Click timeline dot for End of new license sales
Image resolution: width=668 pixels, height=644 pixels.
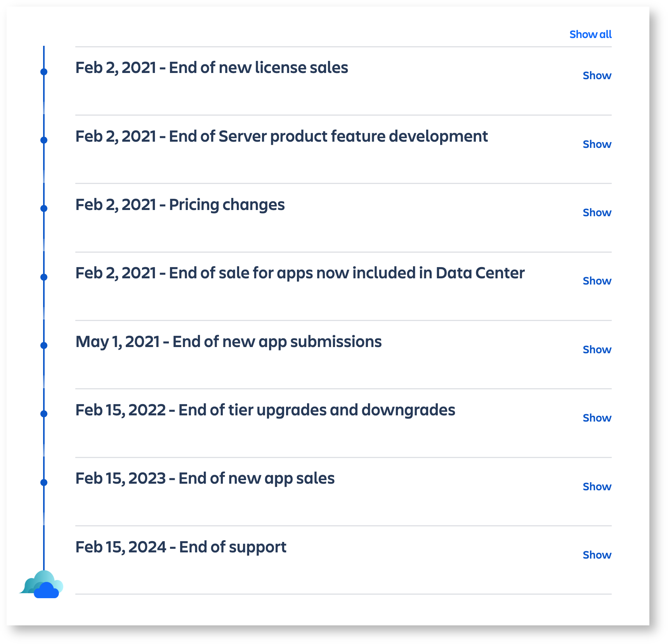(x=44, y=72)
